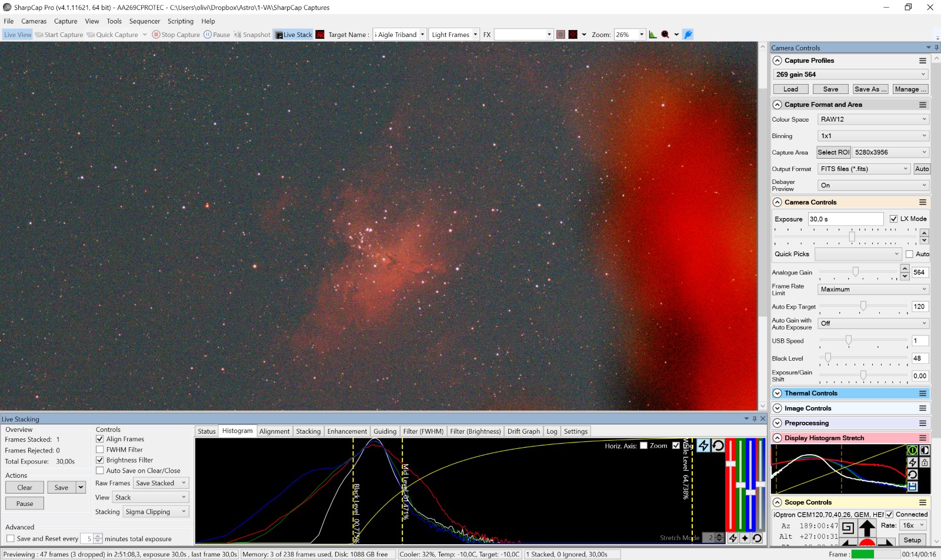Viewport: 941px width, 560px height.
Task: Uncheck the LX Mode checkbox
Action: click(x=893, y=219)
